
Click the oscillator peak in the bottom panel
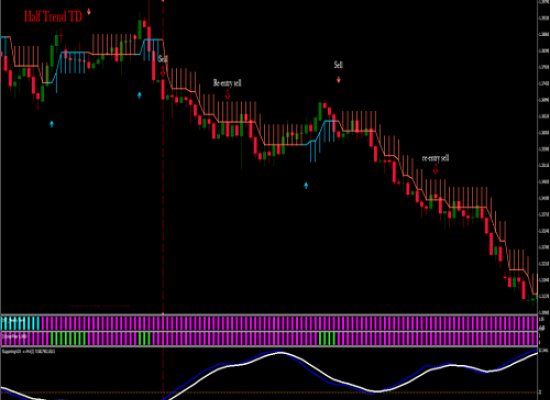[x=280, y=353]
